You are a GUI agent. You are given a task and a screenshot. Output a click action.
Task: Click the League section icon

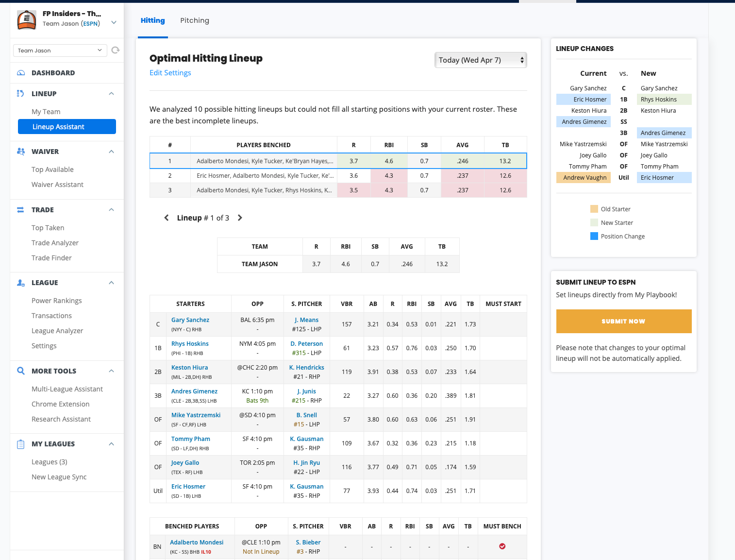tap(21, 283)
